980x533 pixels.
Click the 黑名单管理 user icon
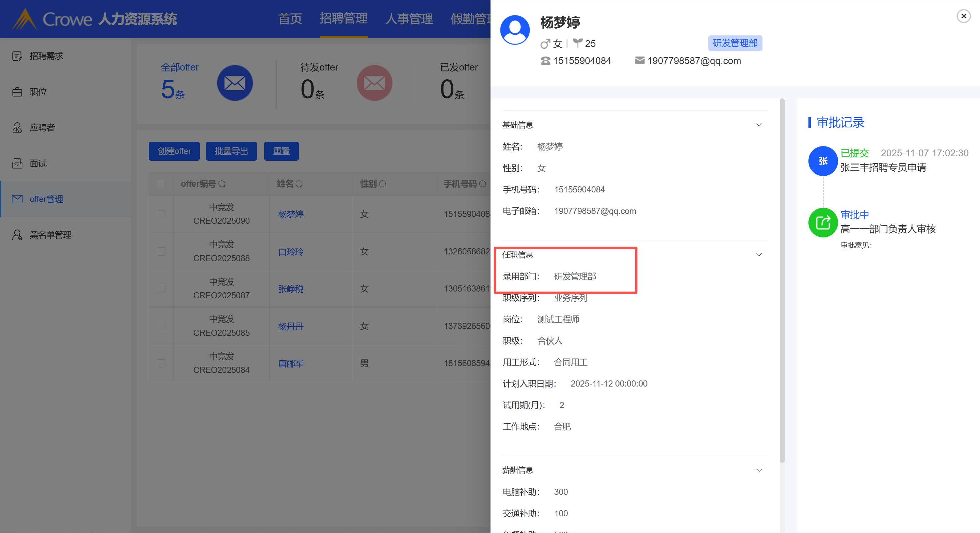(17, 235)
